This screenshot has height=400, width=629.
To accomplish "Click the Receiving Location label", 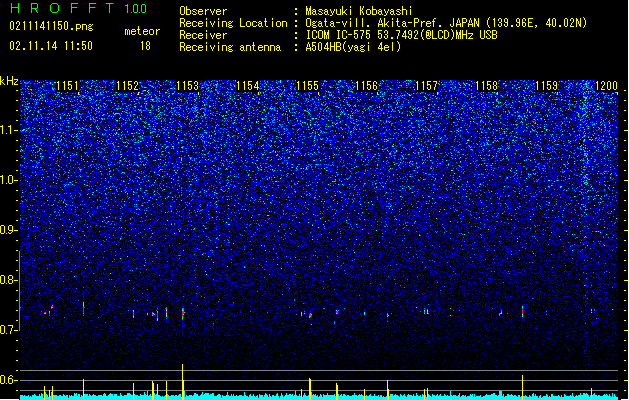I will pos(233,23).
